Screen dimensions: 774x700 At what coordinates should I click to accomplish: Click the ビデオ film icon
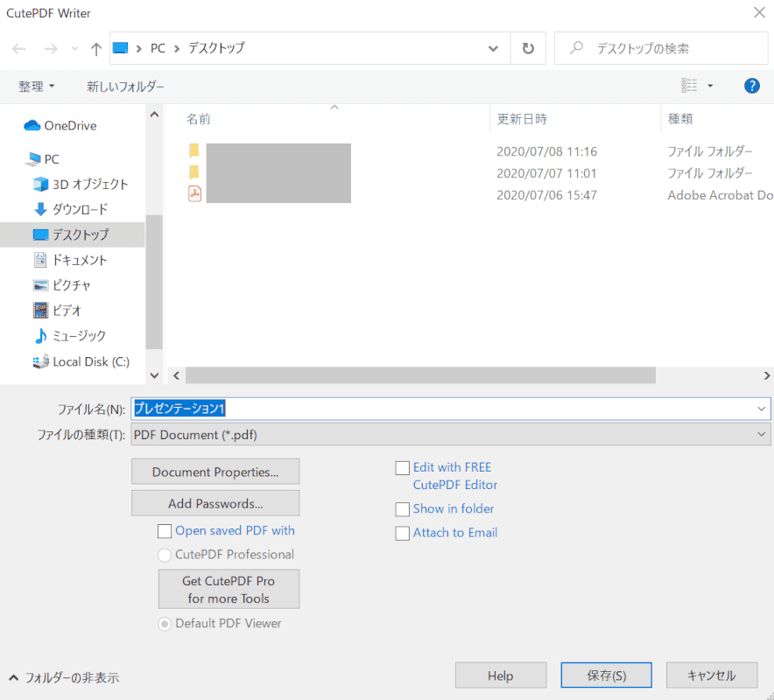tap(40, 311)
